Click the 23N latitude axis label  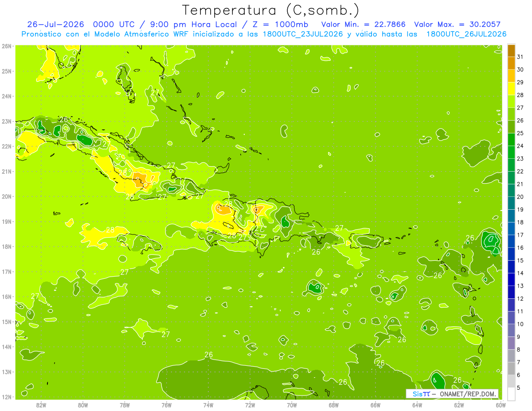[7, 121]
